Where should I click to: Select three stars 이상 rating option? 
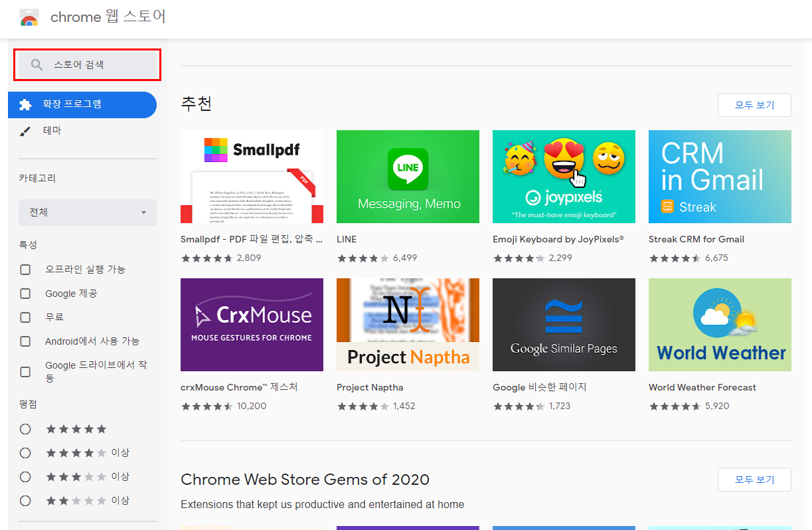click(25, 477)
